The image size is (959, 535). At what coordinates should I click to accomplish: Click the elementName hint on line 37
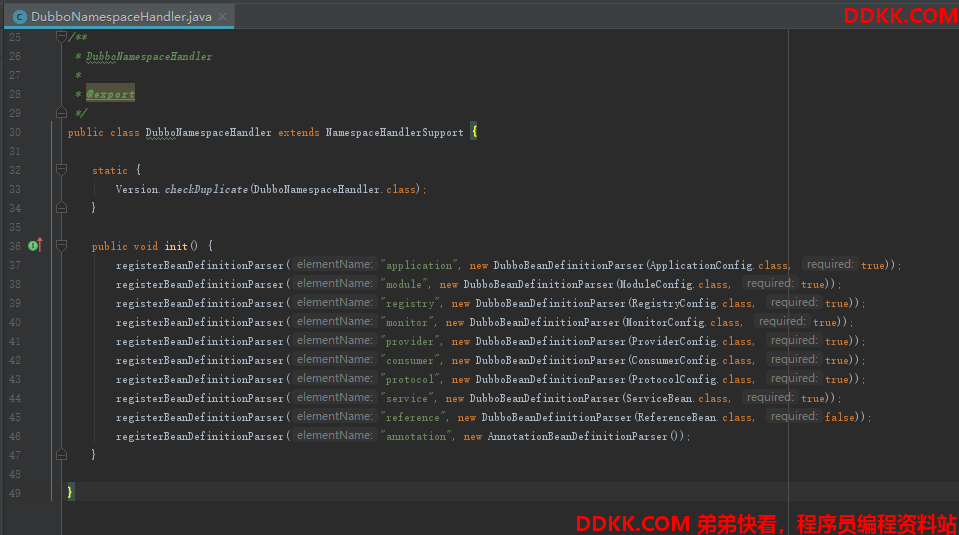click(334, 264)
